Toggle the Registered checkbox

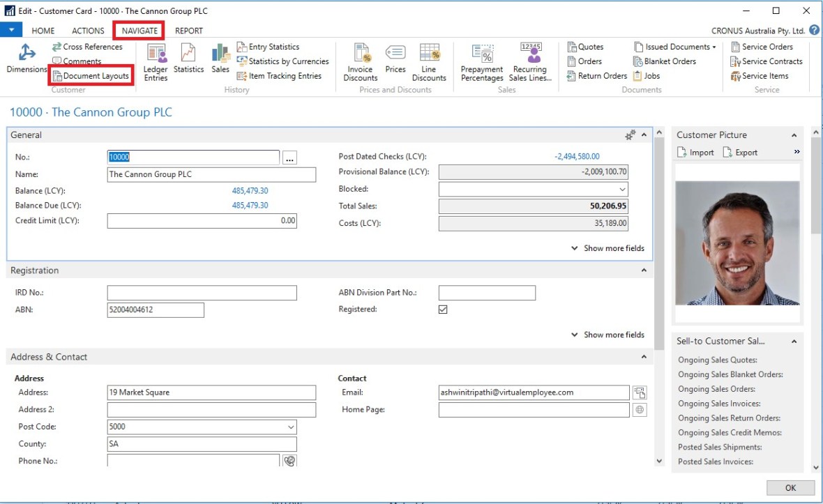click(443, 310)
